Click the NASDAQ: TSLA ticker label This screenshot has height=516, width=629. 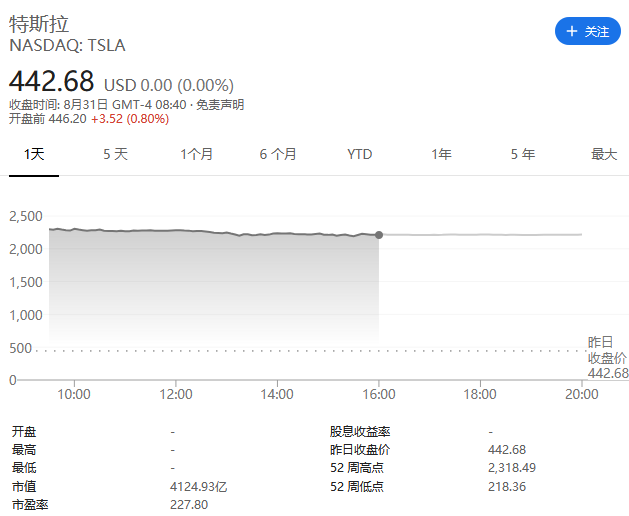click(68, 45)
